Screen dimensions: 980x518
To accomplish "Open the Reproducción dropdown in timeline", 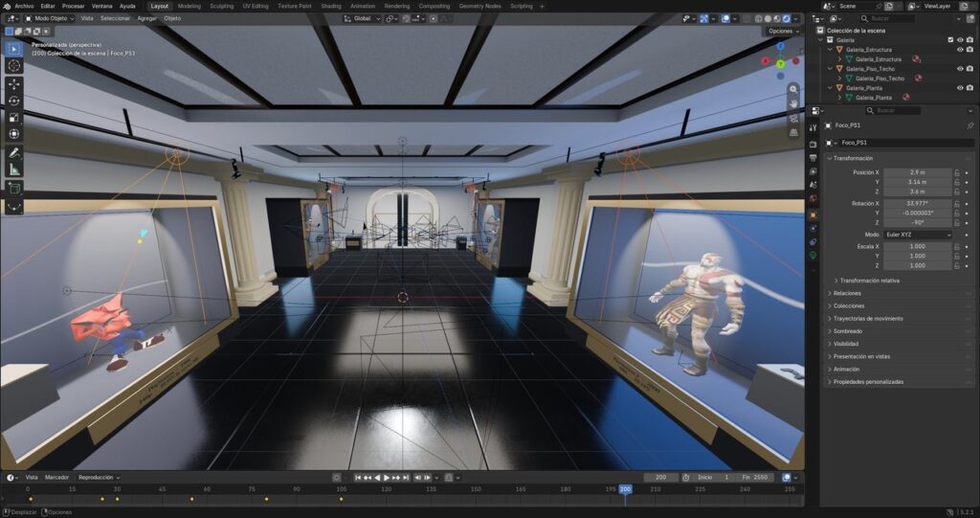I will (x=99, y=478).
